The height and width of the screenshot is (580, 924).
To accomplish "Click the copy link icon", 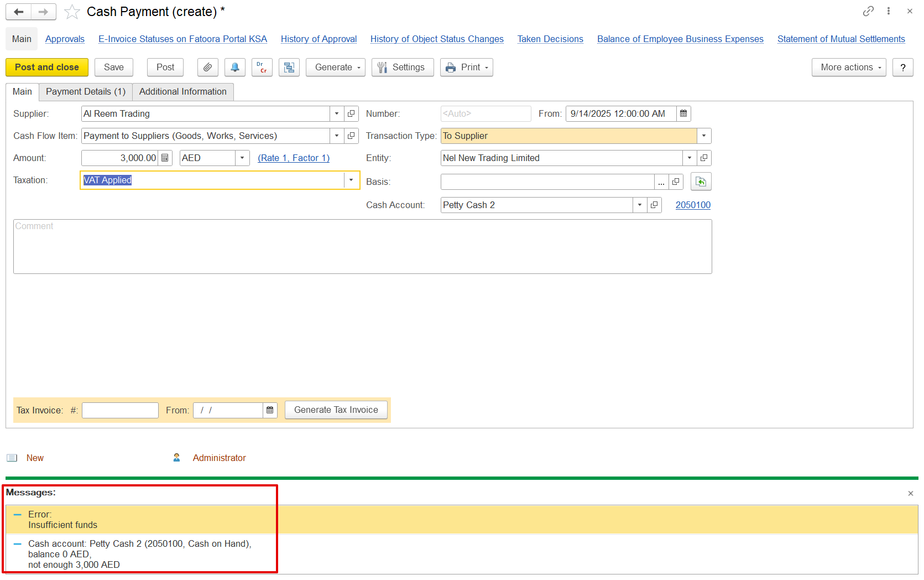I will tap(868, 11).
